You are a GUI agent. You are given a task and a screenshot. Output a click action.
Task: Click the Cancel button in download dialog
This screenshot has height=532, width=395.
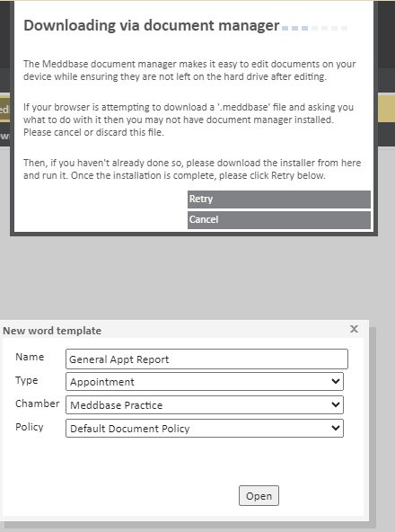point(278,220)
